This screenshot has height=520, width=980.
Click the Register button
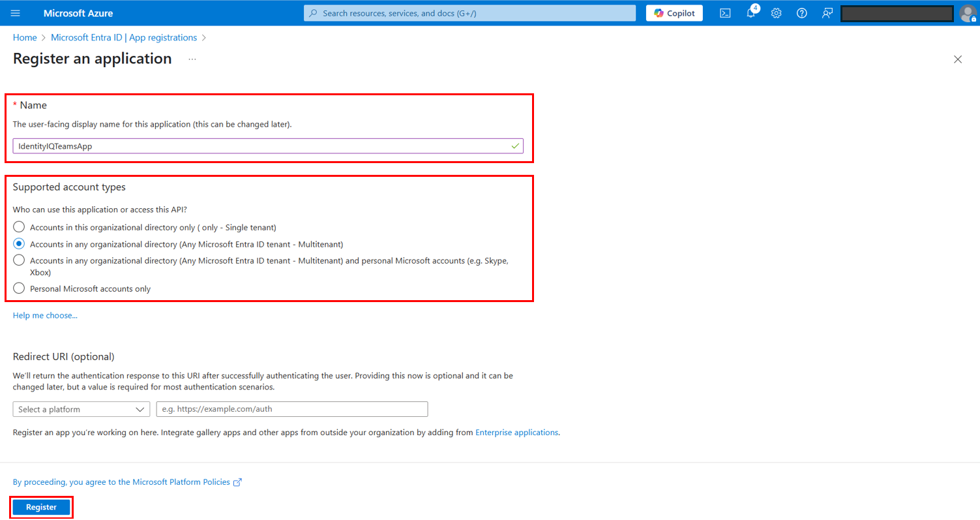(x=41, y=507)
